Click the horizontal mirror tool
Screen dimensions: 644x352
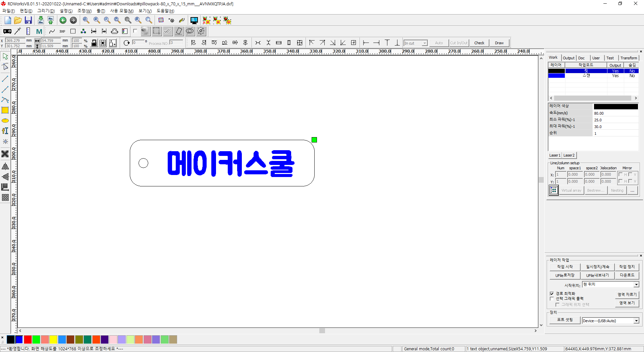[x=5, y=166]
